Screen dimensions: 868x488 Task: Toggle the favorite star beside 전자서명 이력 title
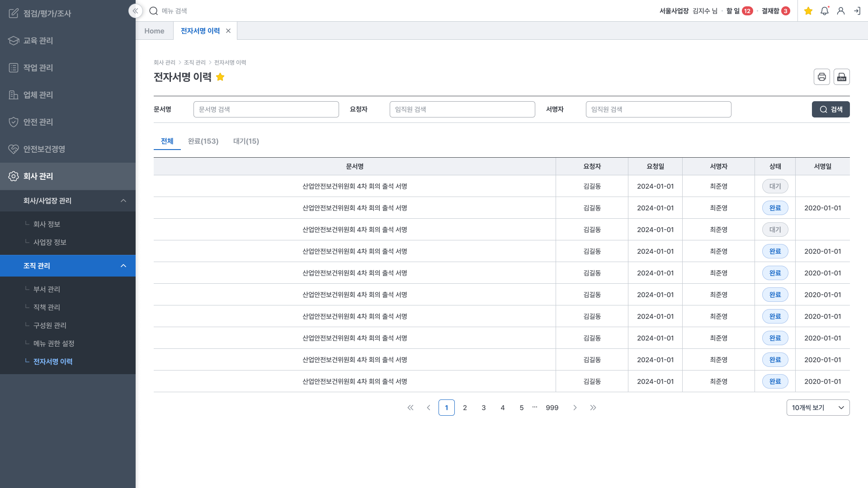tap(220, 77)
